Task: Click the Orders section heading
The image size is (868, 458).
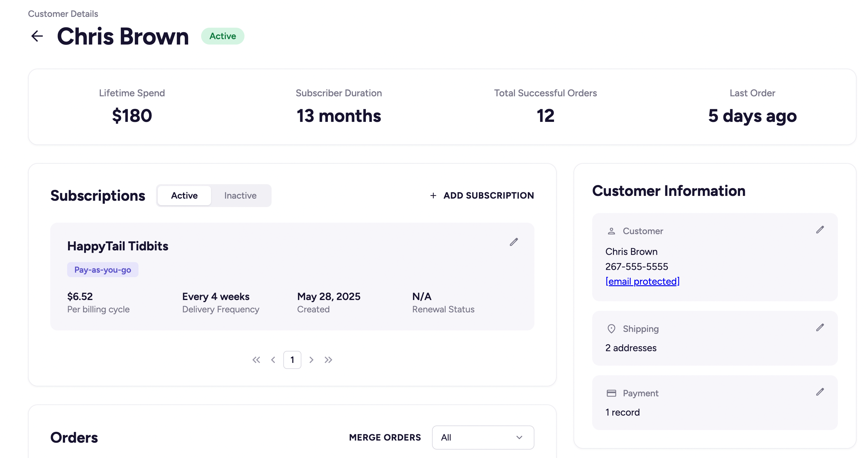Action: (74, 438)
